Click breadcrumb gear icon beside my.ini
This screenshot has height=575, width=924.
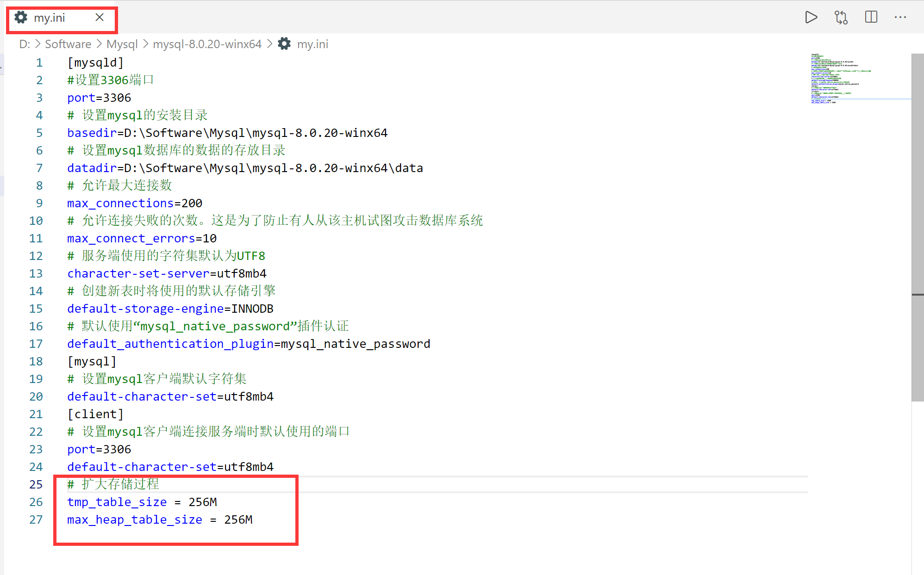(x=284, y=44)
